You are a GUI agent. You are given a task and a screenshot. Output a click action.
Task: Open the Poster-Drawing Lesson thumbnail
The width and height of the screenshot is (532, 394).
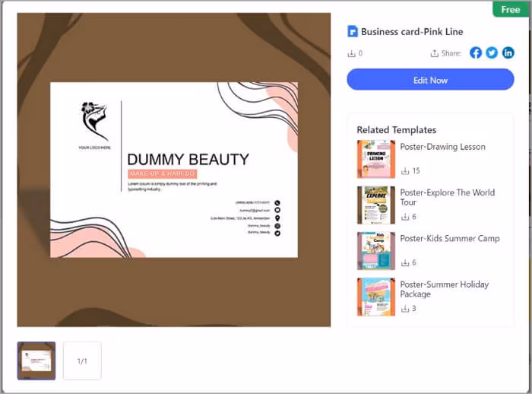tap(376, 159)
